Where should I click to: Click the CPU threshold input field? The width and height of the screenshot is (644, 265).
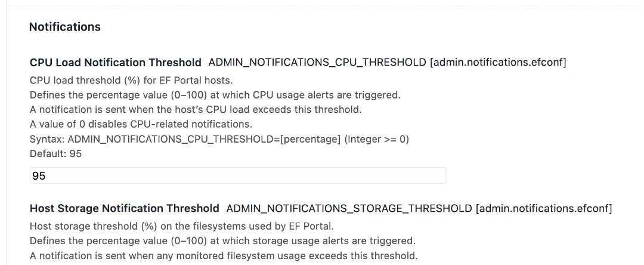pyautogui.click(x=237, y=175)
